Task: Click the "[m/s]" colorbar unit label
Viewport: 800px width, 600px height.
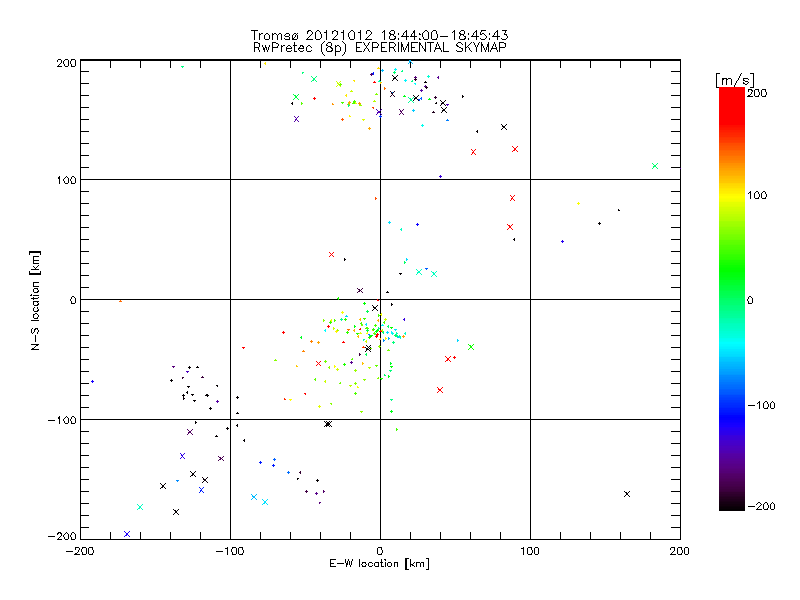Action: 735,80
